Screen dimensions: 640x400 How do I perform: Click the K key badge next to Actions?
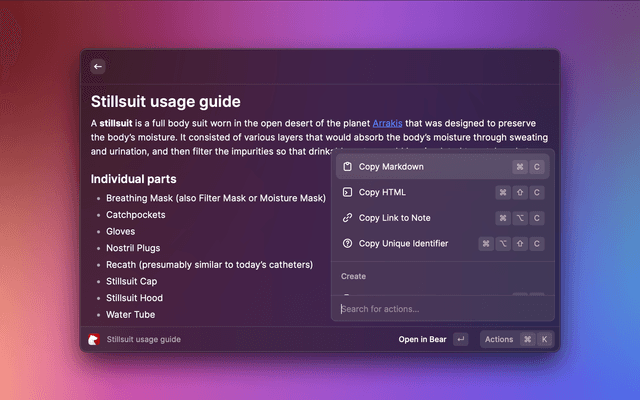tap(544, 339)
